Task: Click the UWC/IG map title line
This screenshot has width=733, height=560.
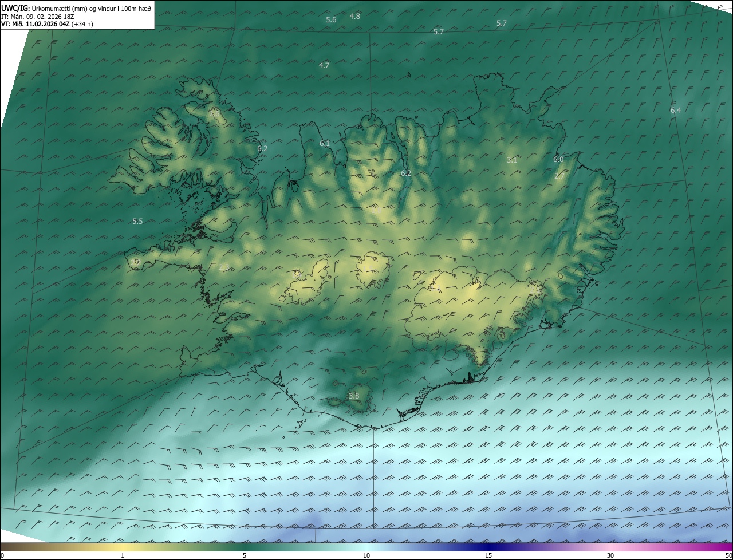Action: [x=76, y=7]
